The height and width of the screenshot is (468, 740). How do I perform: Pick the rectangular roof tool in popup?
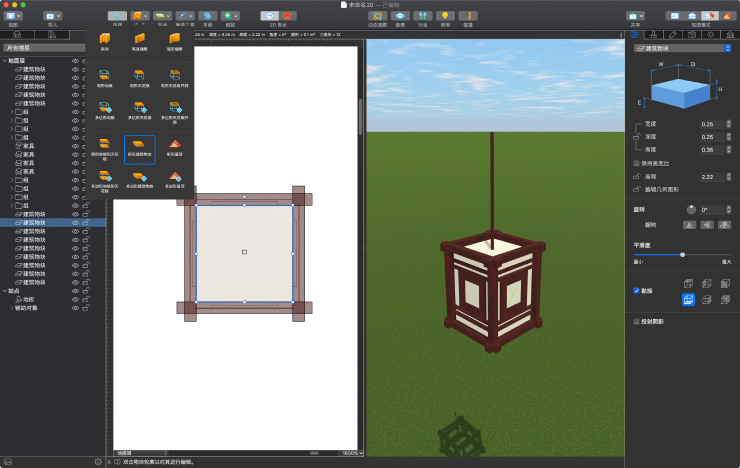[x=175, y=148]
